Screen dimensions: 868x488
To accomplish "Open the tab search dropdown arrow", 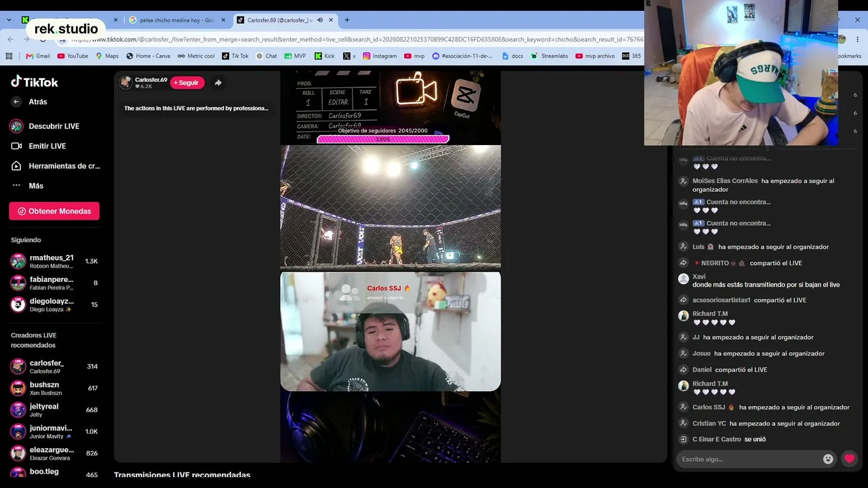I will [x=8, y=20].
